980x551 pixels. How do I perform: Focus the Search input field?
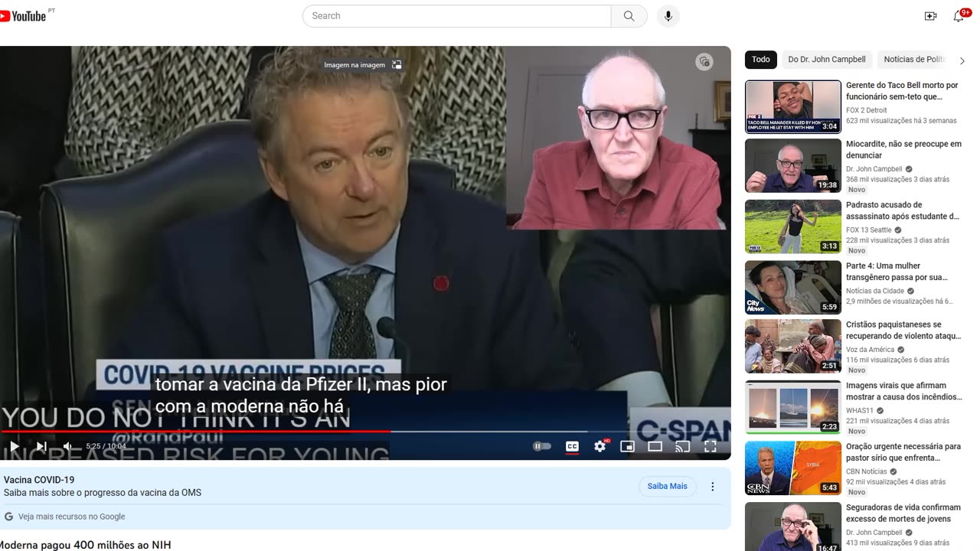[x=456, y=16]
